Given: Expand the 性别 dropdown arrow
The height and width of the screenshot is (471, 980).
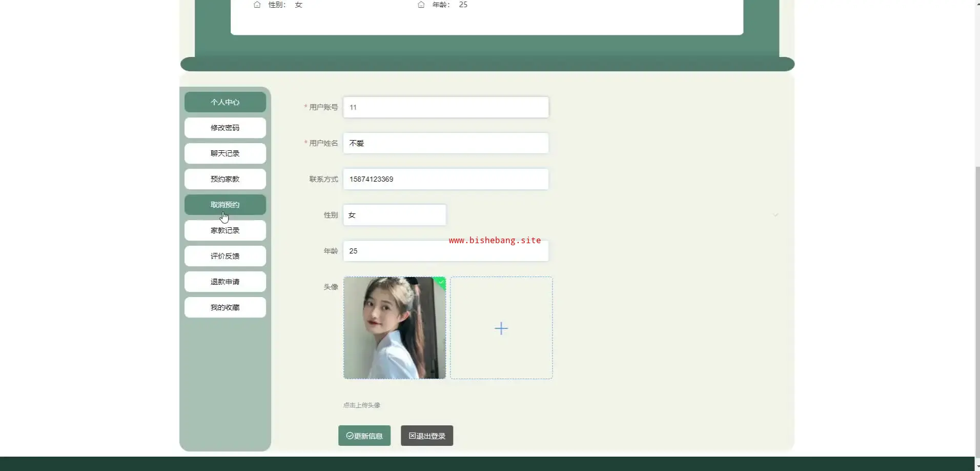Looking at the screenshot, I should [775, 215].
